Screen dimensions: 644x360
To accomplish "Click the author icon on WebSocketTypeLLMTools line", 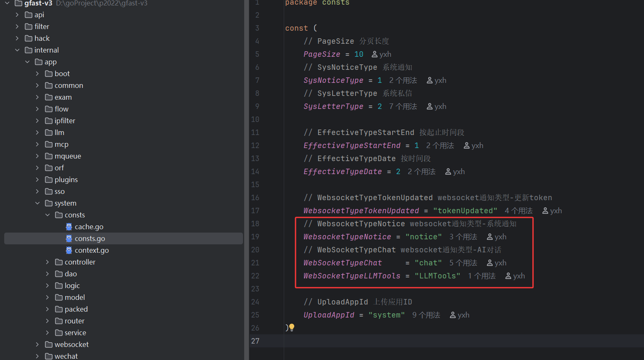I will click(508, 276).
